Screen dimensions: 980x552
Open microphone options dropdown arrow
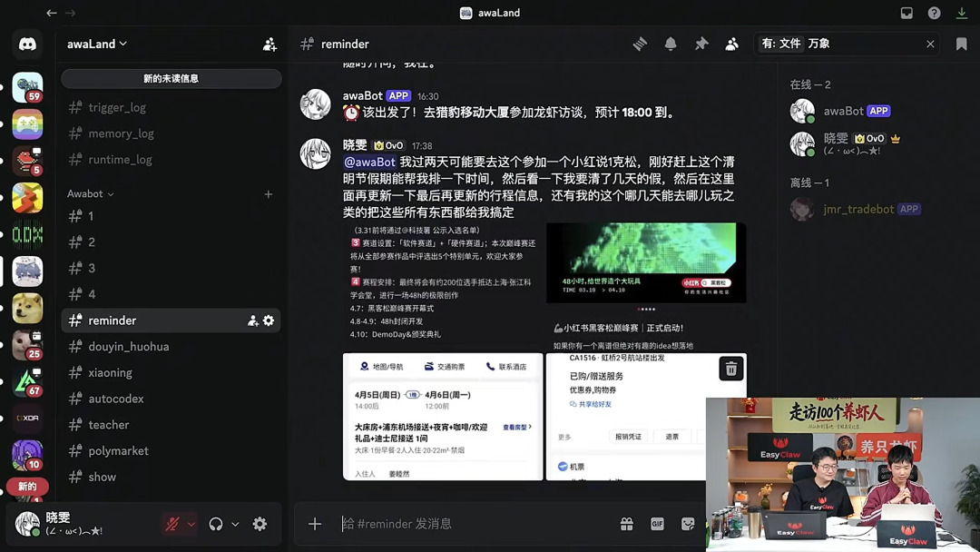click(x=191, y=525)
